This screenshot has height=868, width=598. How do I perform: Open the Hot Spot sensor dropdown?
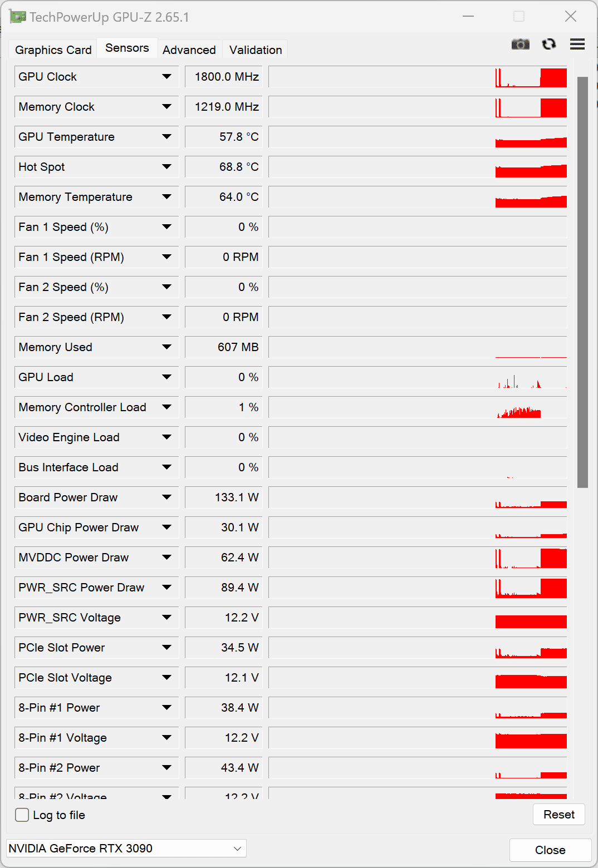(x=166, y=167)
